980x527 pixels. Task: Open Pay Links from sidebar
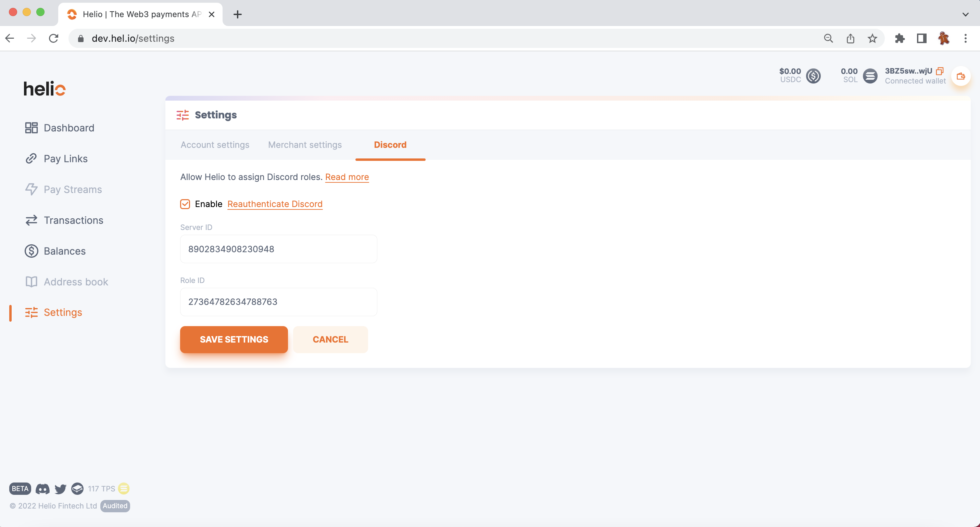[x=56, y=158]
